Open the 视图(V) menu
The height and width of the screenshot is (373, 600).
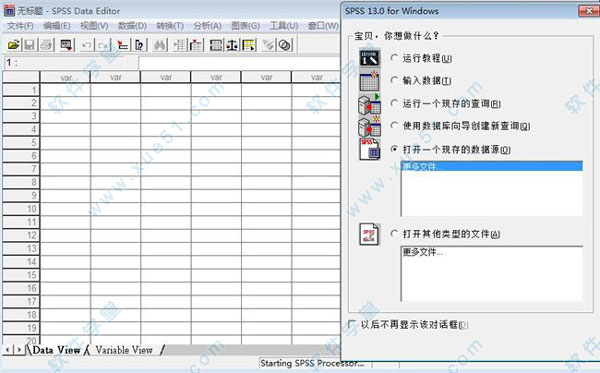94,26
